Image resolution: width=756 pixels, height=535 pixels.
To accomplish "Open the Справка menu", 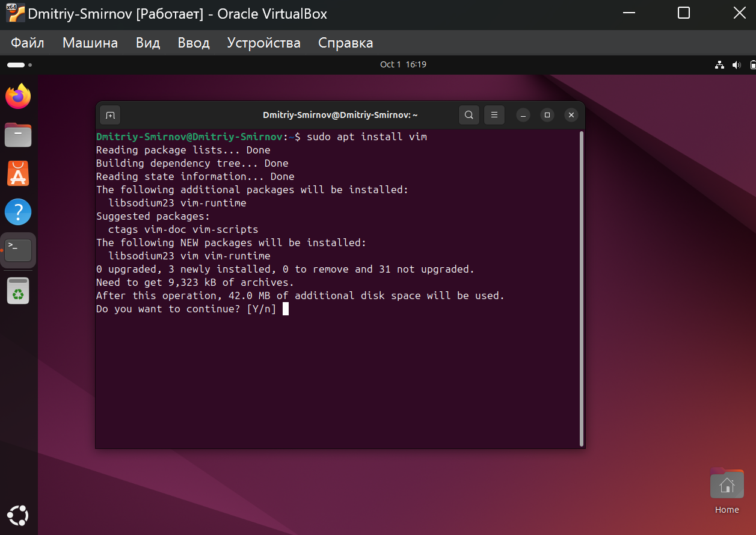I will coord(346,43).
